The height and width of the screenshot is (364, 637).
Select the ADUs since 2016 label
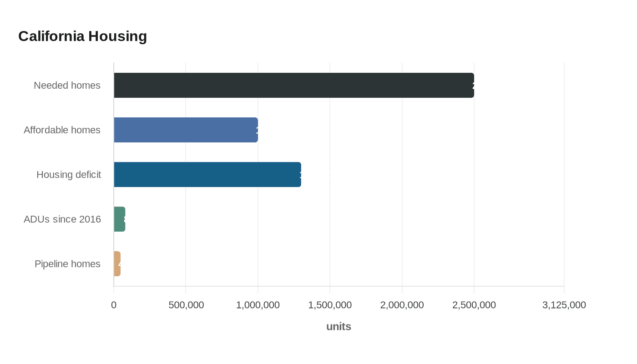[62, 219]
